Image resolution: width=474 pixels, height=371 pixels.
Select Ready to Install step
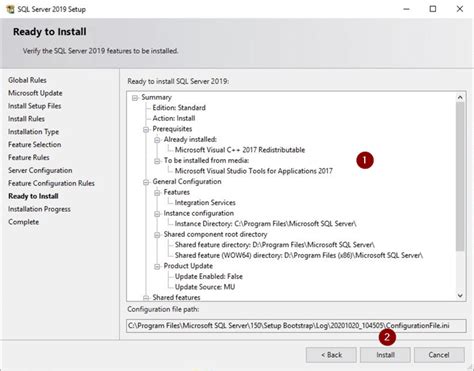[x=33, y=196]
